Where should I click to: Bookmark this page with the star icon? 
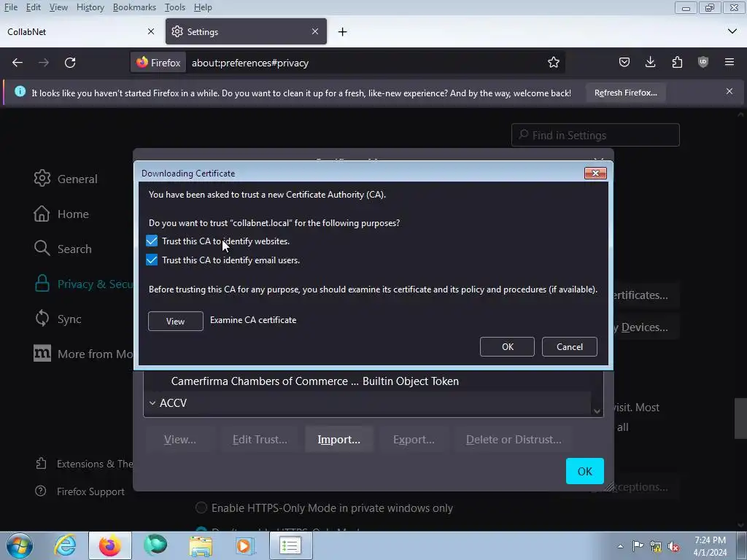pos(553,63)
